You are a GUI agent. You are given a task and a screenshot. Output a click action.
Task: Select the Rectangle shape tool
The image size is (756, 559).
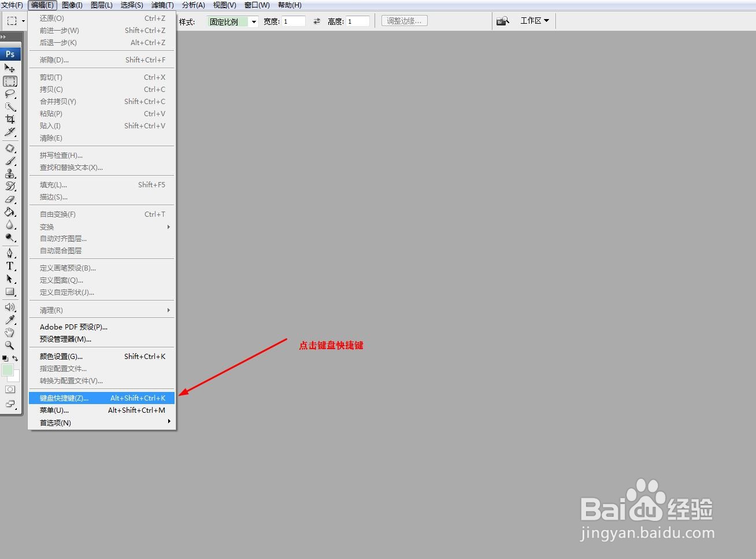[x=10, y=291]
